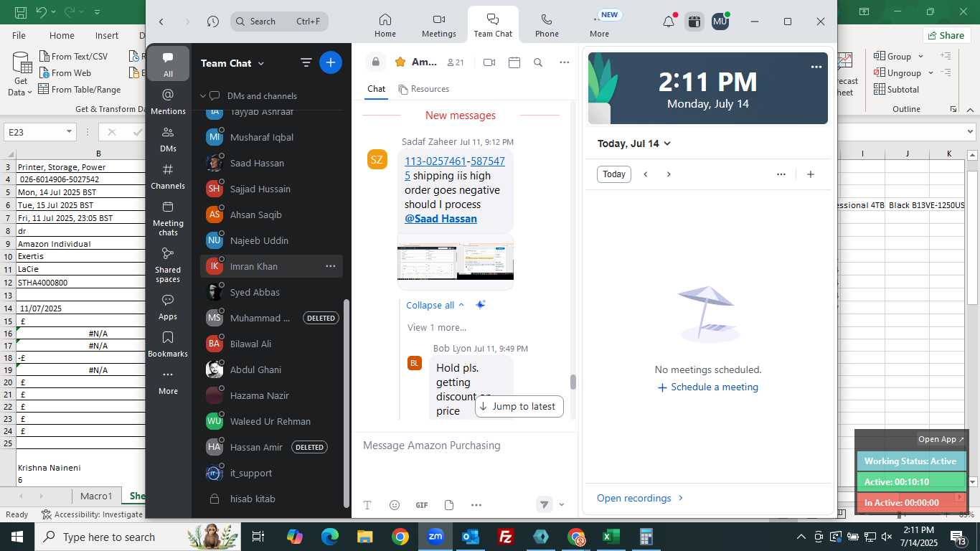
Task: Add a calendar event with plus icon
Action: pos(811,174)
